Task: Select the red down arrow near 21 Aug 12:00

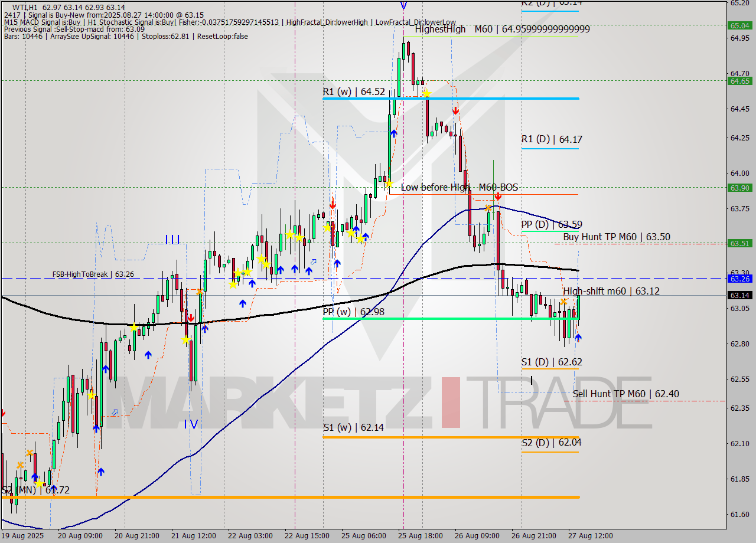Action: coord(191,318)
